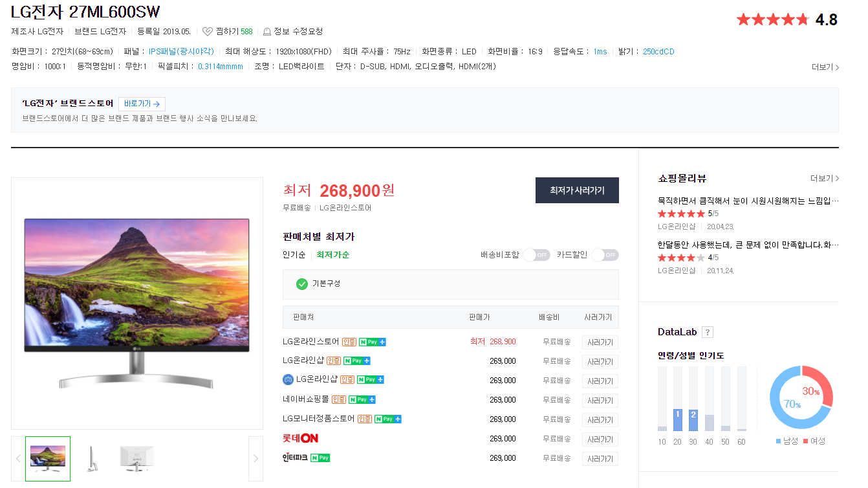Open the second review starting 한달동안

click(x=748, y=245)
